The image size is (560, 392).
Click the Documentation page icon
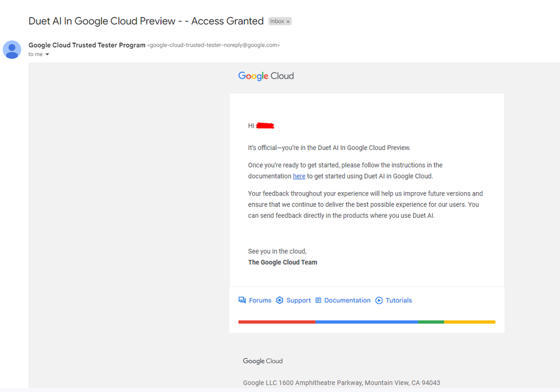(318, 300)
